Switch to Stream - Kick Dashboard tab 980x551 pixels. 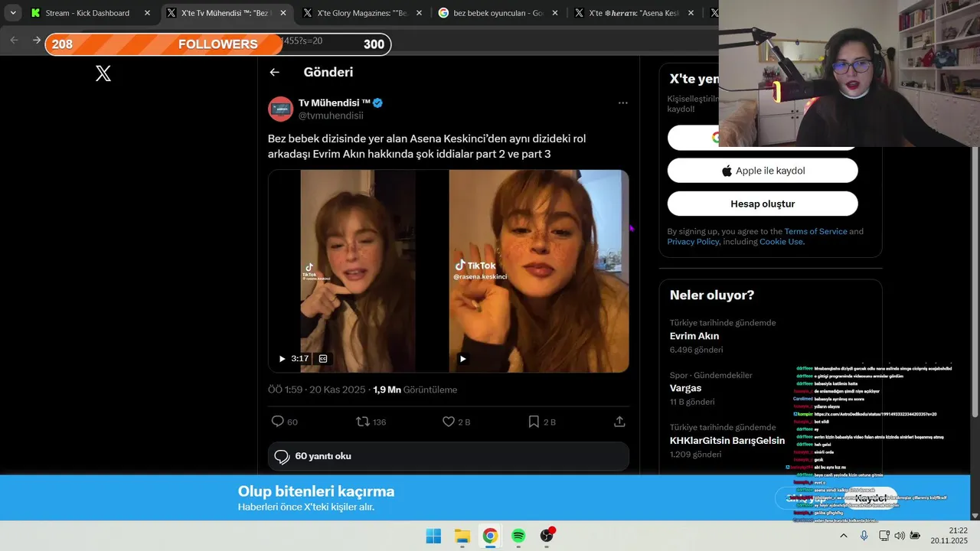coord(87,13)
